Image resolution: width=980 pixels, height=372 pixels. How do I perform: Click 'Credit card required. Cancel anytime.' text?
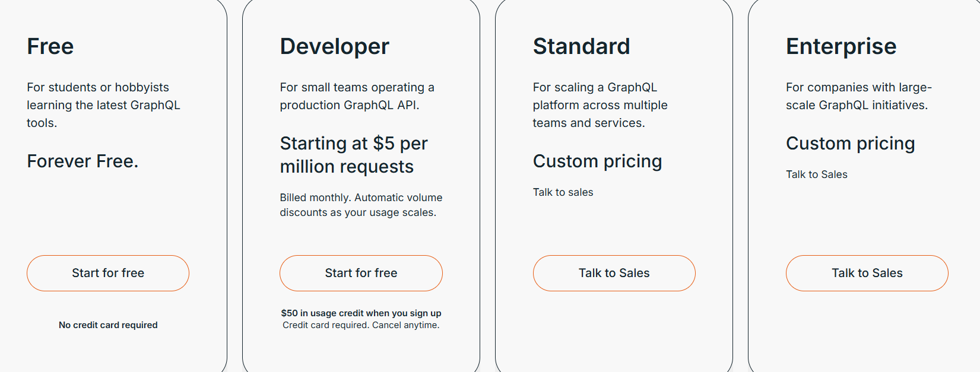pyautogui.click(x=361, y=325)
